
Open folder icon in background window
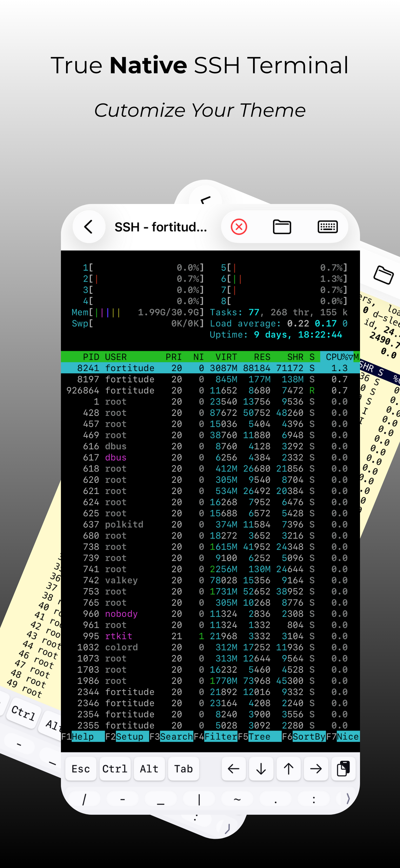point(384,275)
